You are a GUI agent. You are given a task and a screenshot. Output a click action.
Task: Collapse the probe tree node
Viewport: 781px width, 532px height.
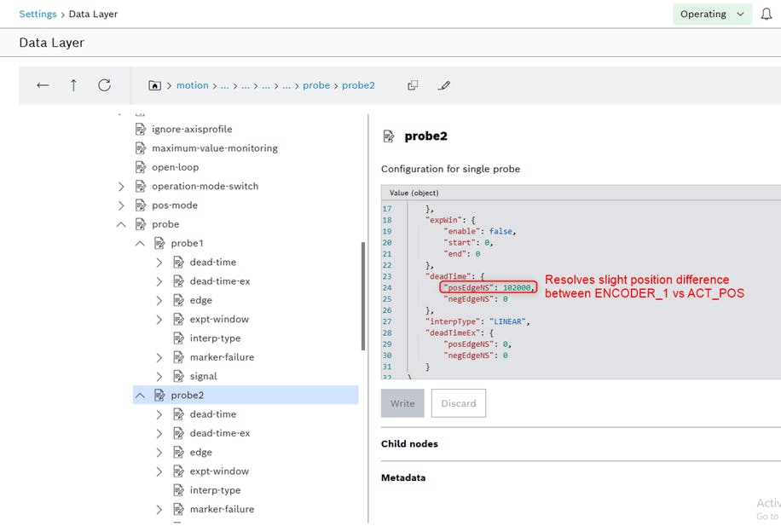tap(121, 224)
